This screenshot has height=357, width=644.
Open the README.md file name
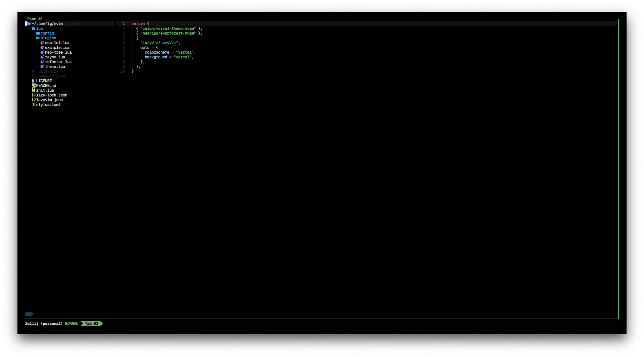point(46,86)
